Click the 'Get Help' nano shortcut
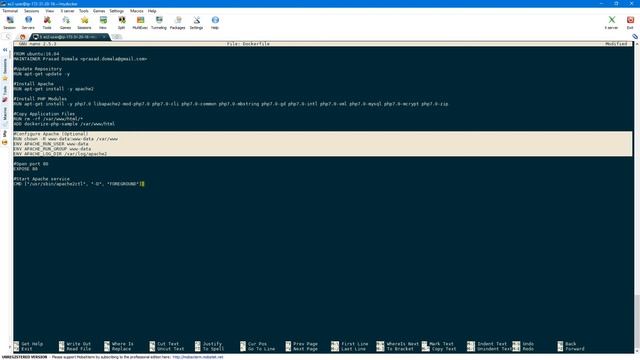 pos(28,344)
